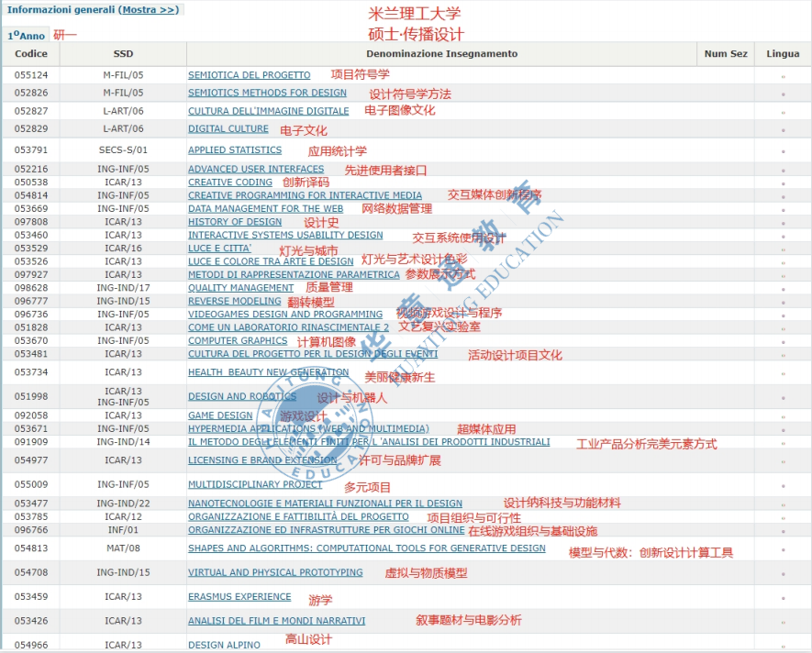Open MULTIDISCIPLINARY PROJECT course link
The image size is (812, 653).
255,484
